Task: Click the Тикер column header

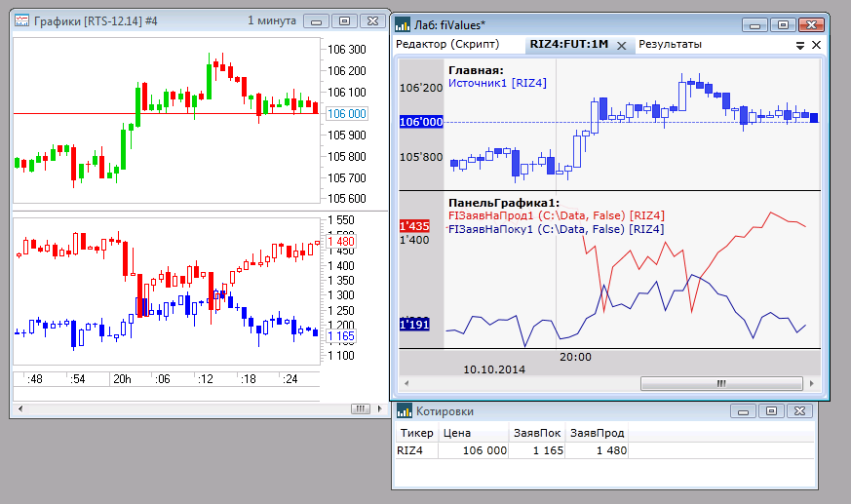Action: (x=416, y=433)
